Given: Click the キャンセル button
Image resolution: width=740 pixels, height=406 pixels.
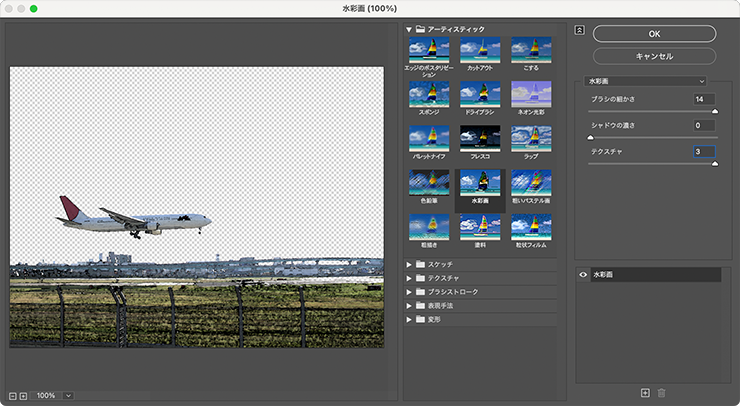Looking at the screenshot, I should [654, 56].
